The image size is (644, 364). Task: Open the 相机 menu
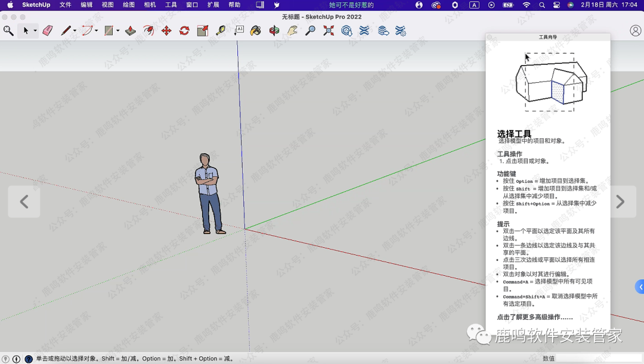[150, 5]
